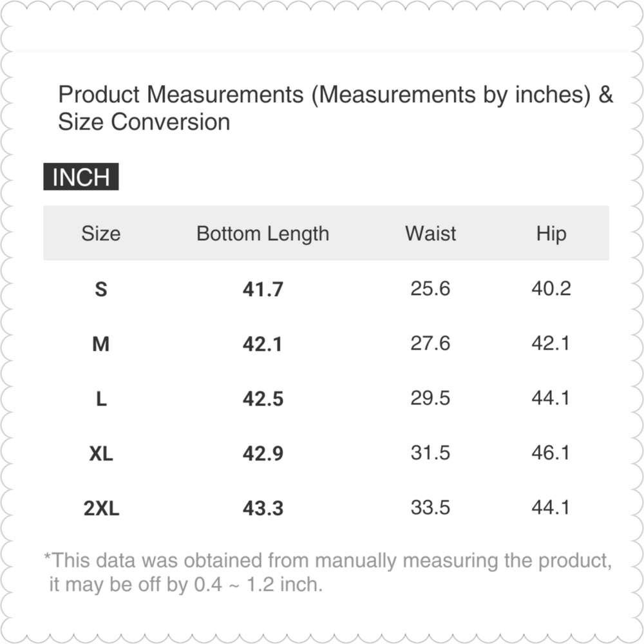Click bottom length value 42.5
The image size is (644, 644).
click(263, 399)
